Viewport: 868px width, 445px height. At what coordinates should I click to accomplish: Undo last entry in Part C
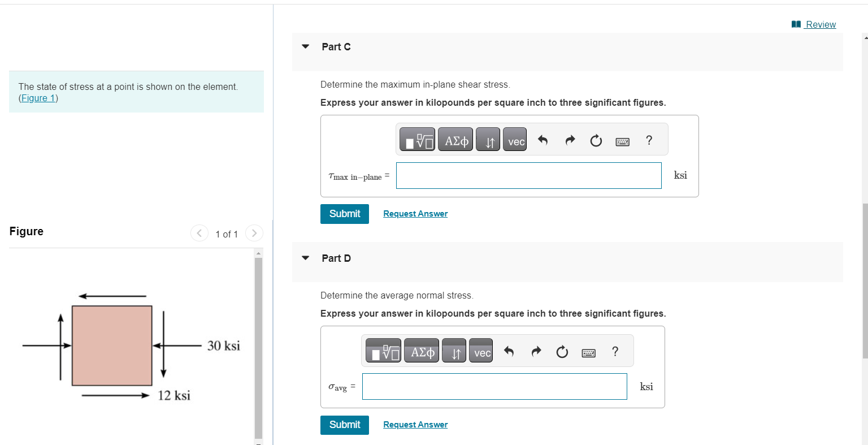click(542, 140)
